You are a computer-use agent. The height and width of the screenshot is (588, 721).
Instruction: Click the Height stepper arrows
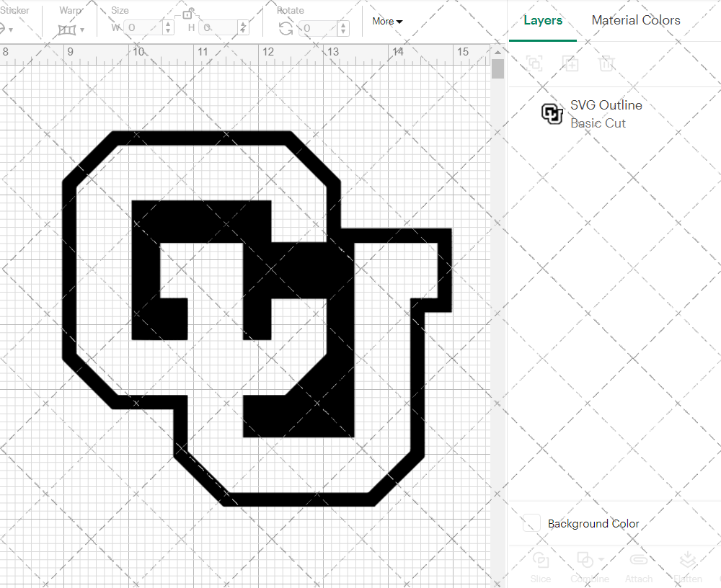(x=243, y=27)
